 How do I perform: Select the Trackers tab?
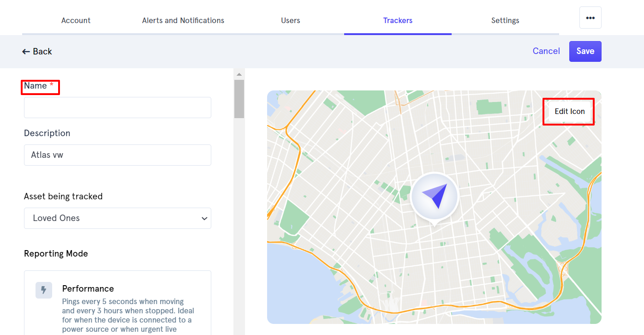398,20
